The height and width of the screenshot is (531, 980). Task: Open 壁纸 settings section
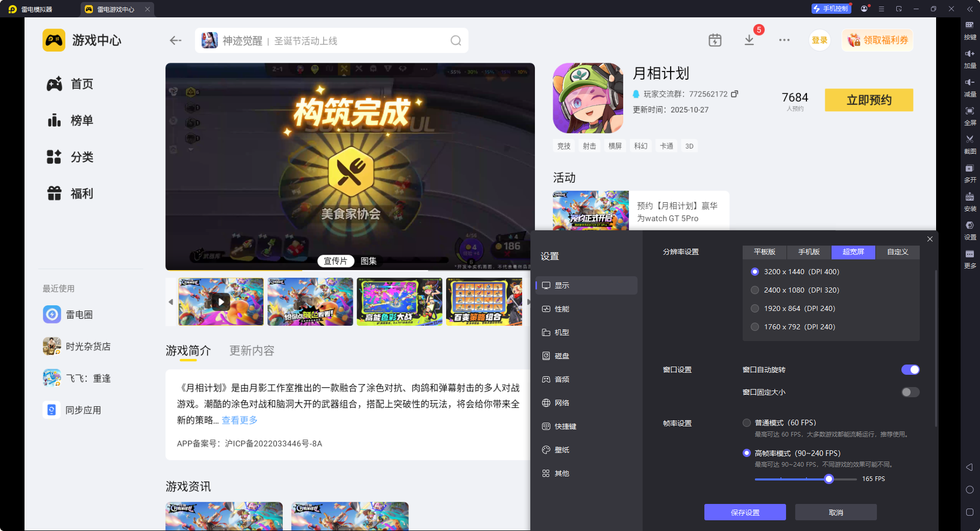tap(587, 450)
